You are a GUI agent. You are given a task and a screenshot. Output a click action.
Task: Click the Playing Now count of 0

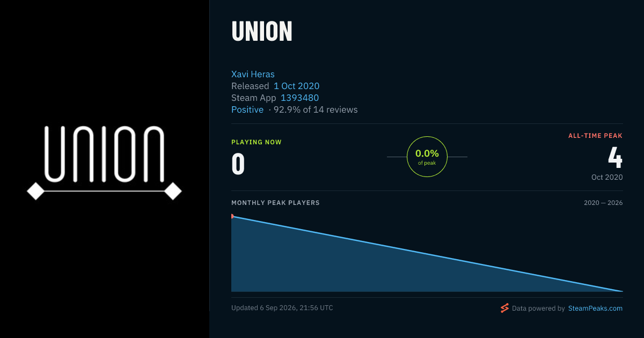[238, 164]
